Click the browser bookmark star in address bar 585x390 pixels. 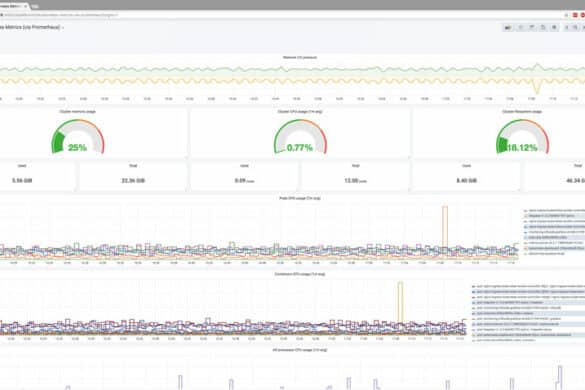[x=566, y=15]
